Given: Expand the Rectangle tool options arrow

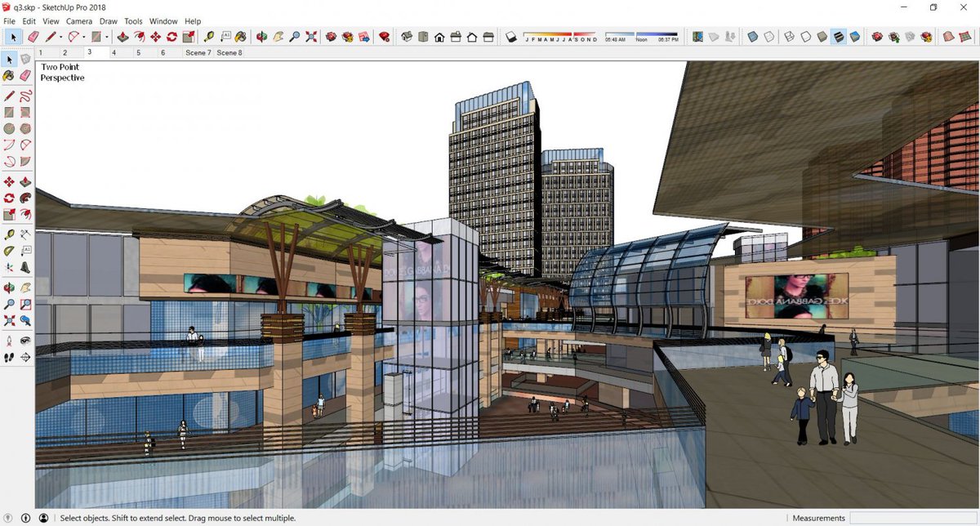Looking at the screenshot, I should (x=106, y=37).
